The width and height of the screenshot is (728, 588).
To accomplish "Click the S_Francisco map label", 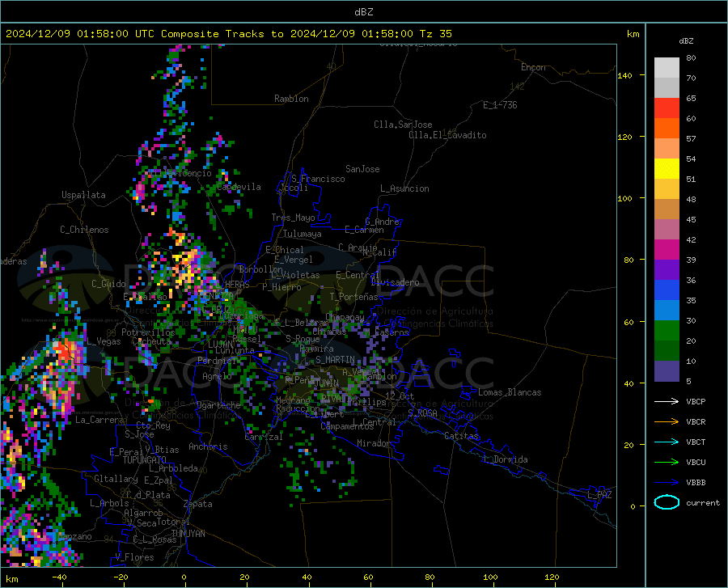I will coord(318,179).
